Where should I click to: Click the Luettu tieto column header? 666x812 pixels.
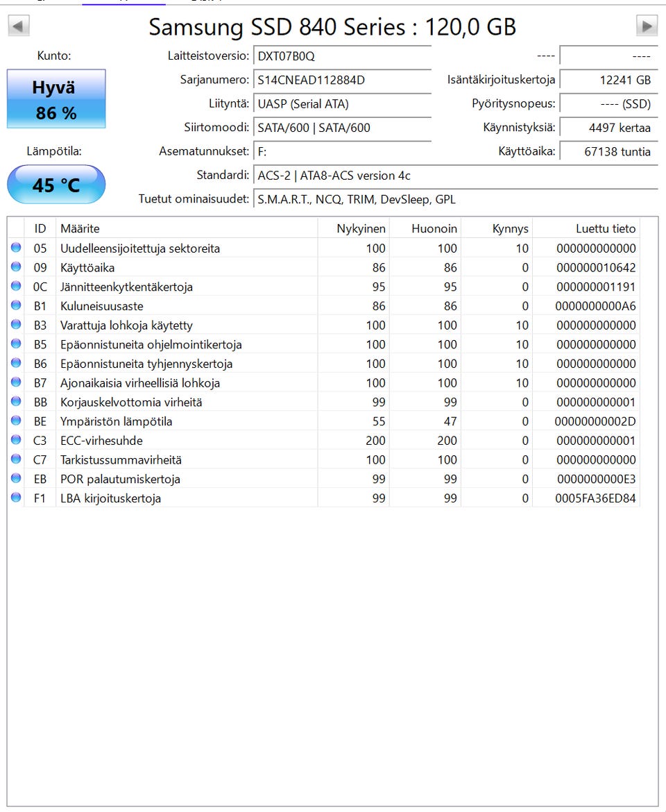coord(586,228)
